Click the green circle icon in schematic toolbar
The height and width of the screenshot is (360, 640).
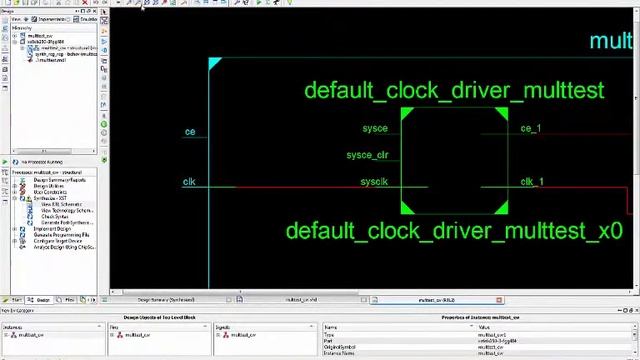(104, 124)
